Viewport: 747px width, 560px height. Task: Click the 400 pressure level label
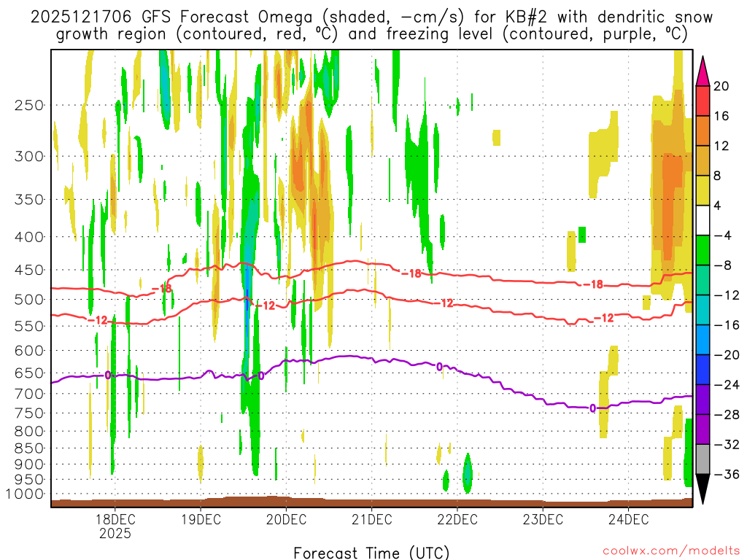[29, 237]
